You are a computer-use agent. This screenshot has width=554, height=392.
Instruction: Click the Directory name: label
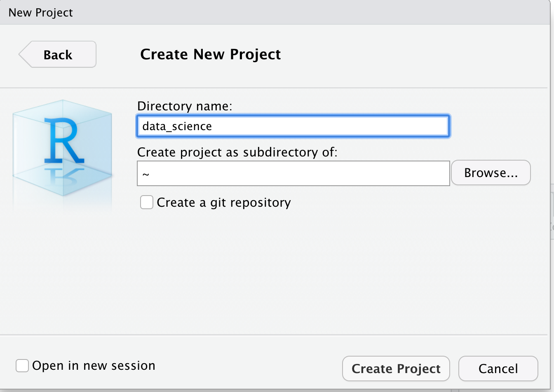pyautogui.click(x=185, y=106)
